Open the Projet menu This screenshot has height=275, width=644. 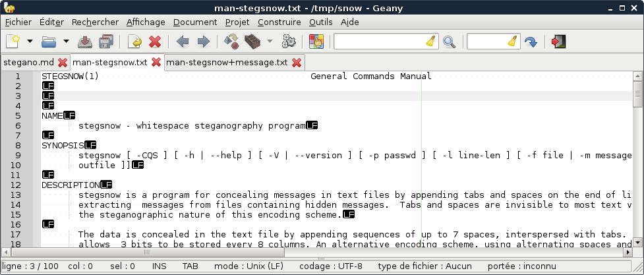coord(237,22)
